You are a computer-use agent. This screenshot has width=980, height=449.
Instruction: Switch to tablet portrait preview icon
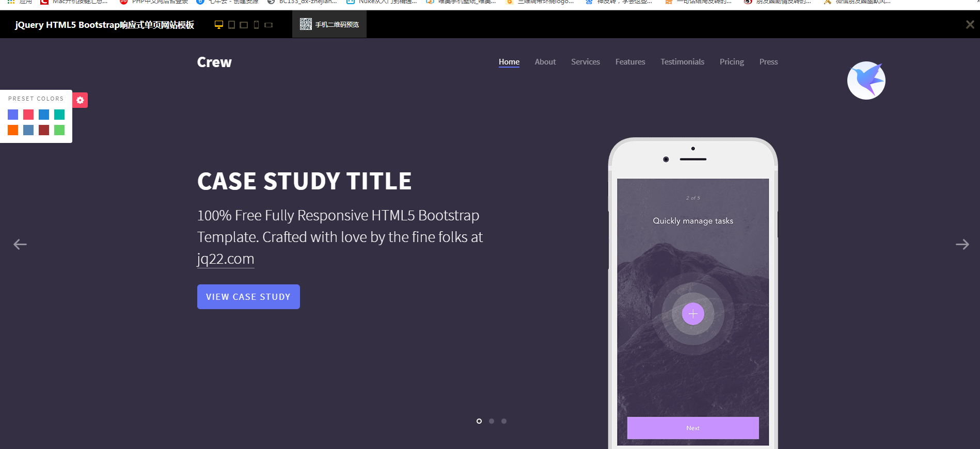tap(231, 25)
